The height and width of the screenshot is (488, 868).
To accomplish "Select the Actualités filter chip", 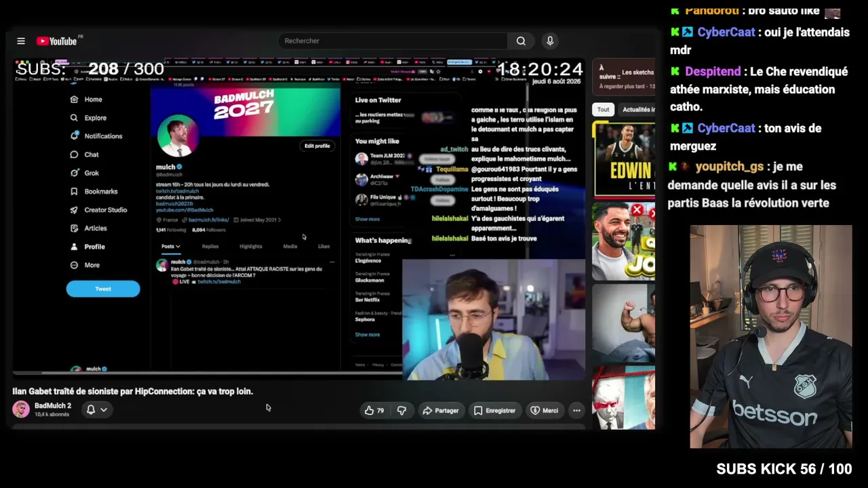I will tap(638, 109).
